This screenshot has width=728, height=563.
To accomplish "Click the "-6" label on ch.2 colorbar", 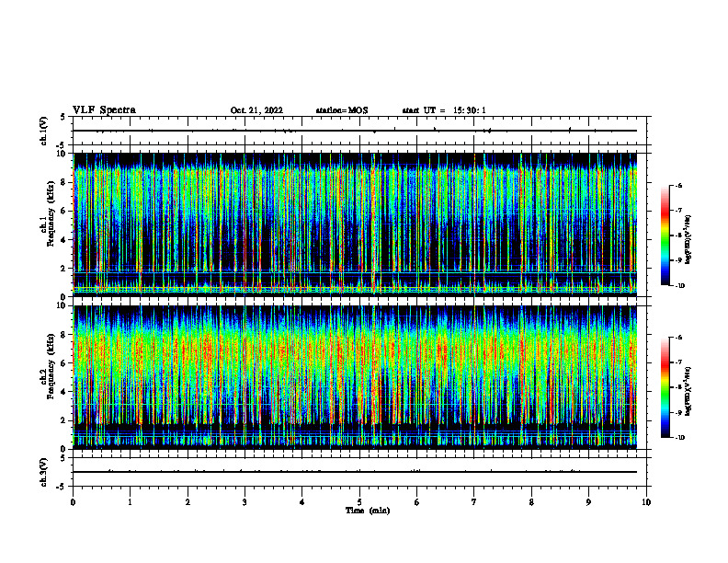I will click(x=678, y=338).
